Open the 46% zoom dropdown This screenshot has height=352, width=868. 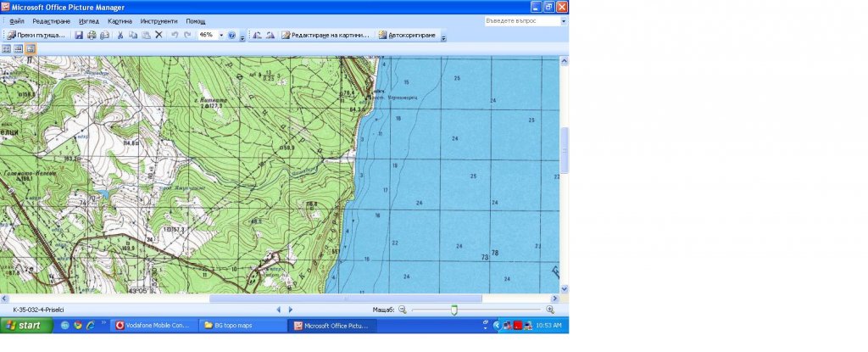pyautogui.click(x=221, y=36)
